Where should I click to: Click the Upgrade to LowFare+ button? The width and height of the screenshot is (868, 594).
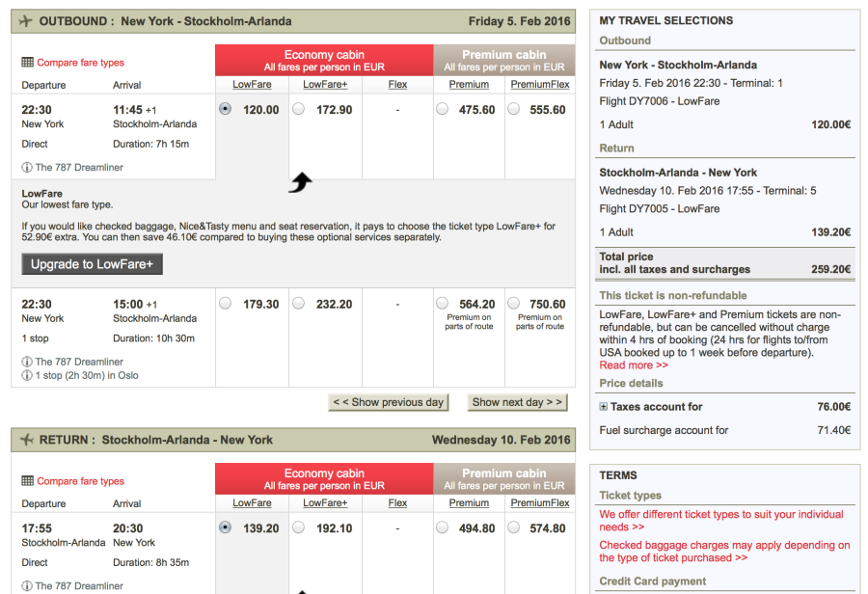click(x=93, y=264)
